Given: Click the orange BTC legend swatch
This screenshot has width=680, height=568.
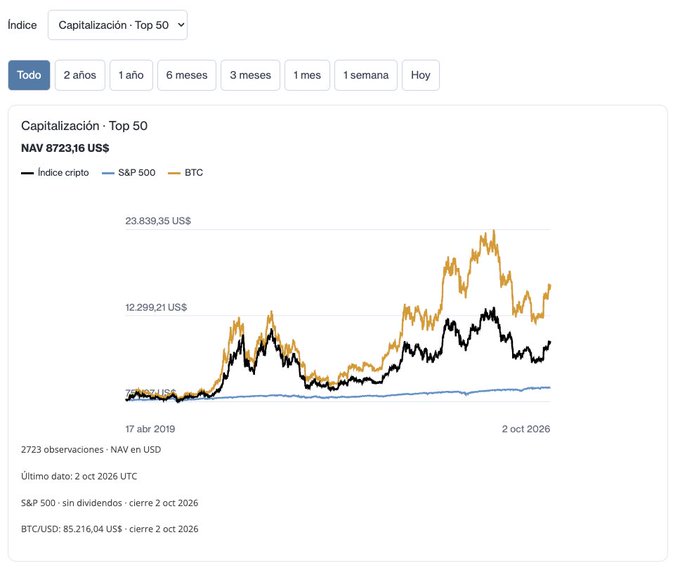Looking at the screenshot, I should click(174, 173).
